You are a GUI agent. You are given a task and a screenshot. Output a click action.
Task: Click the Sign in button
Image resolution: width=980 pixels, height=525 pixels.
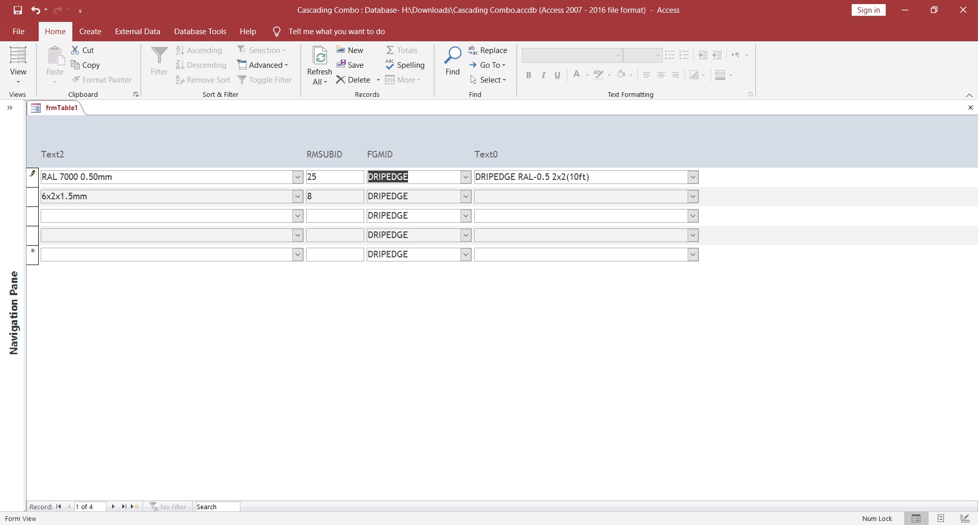point(868,10)
